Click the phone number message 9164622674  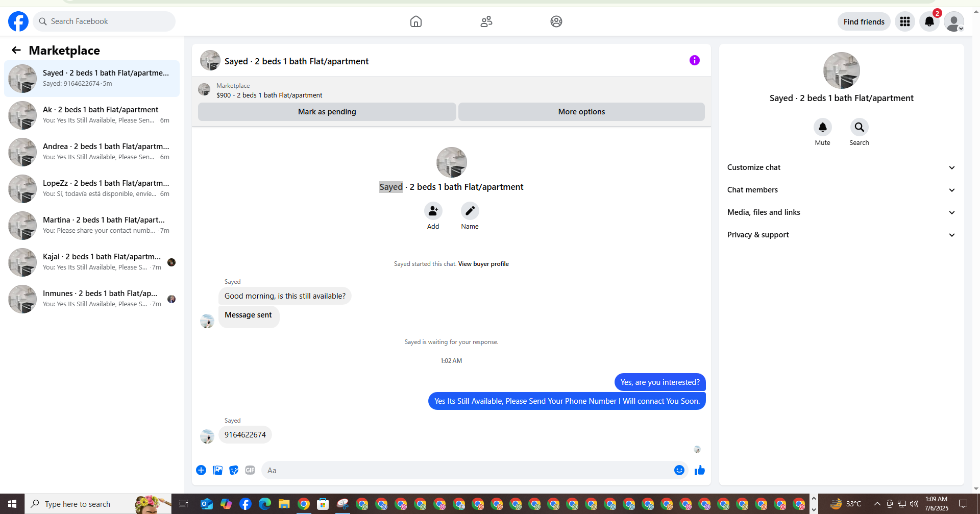click(245, 435)
